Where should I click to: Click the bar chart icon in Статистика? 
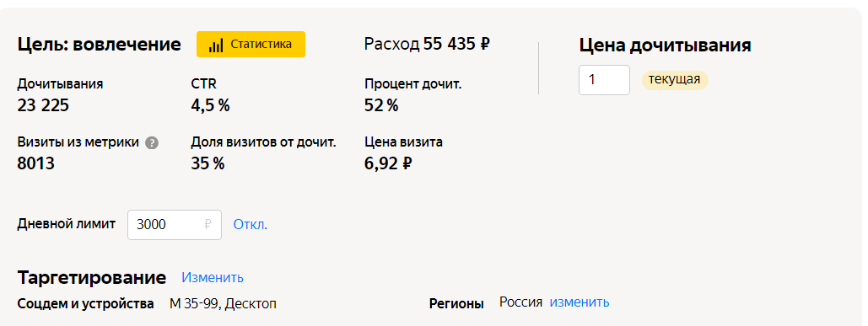pyautogui.click(x=216, y=45)
